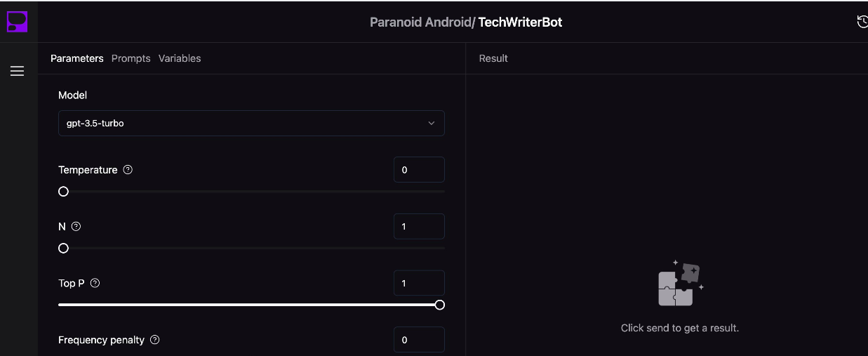Click the Paranoid Android breadcrumb link
Viewport: 868px width, 356px height.
[421, 22]
